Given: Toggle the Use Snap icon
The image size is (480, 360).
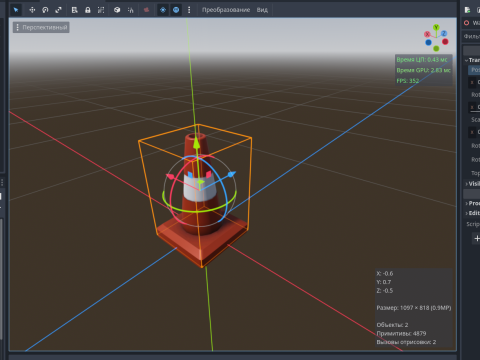Looking at the screenshot, I should (130, 10).
